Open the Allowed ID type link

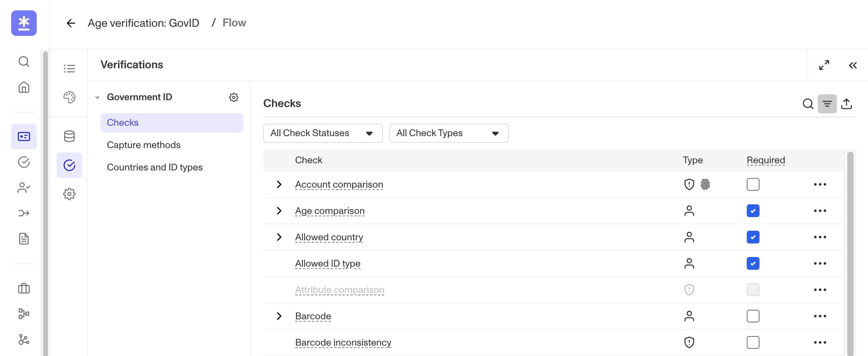(x=327, y=263)
